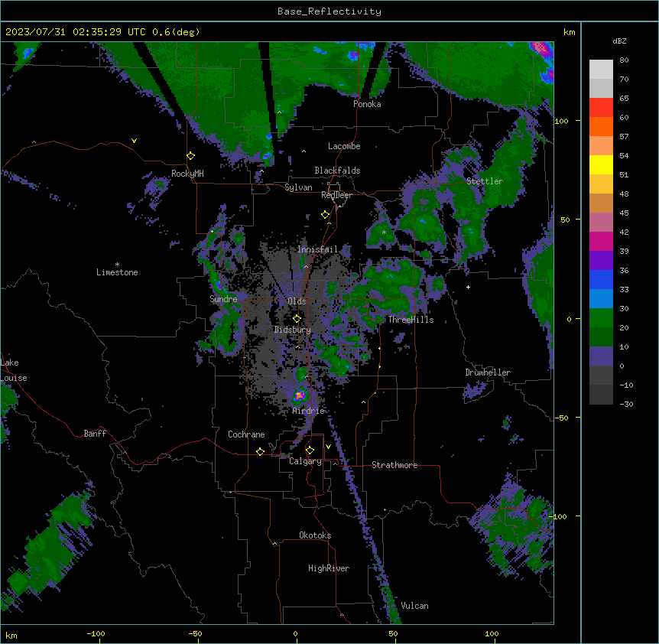Select the yellow diamond marker south of RedDeer
Viewport: 659px width, 644px height.
[326, 215]
